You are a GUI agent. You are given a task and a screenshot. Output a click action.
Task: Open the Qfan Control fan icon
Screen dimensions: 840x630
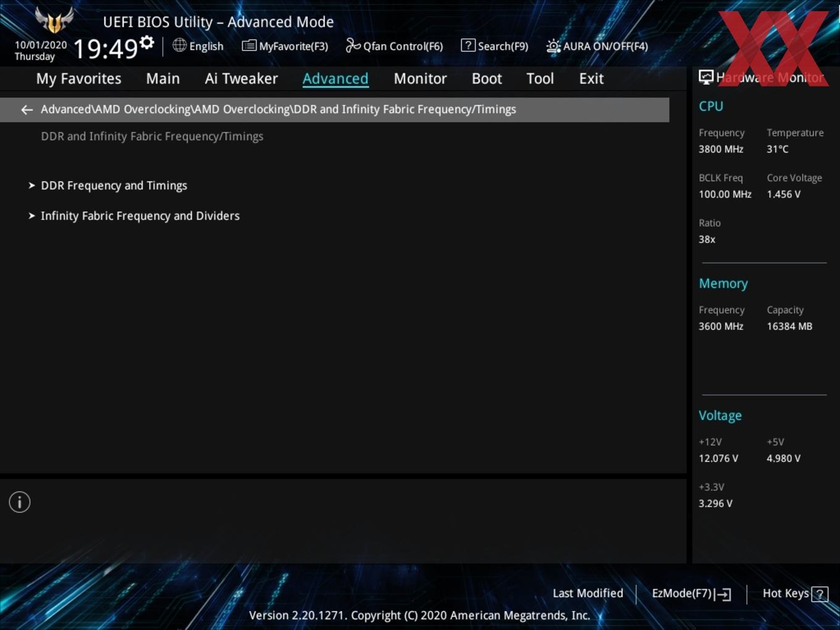pos(353,45)
